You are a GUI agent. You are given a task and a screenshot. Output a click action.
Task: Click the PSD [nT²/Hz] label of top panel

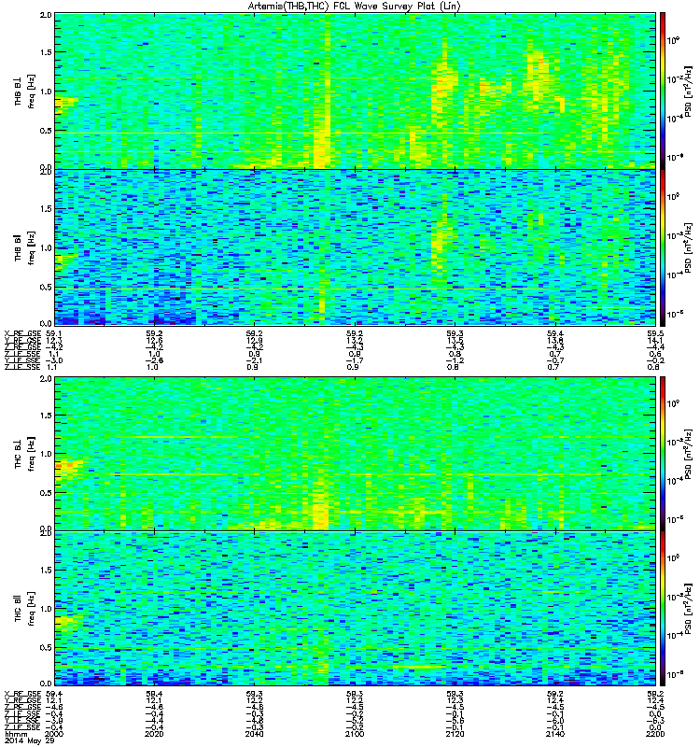click(x=688, y=92)
